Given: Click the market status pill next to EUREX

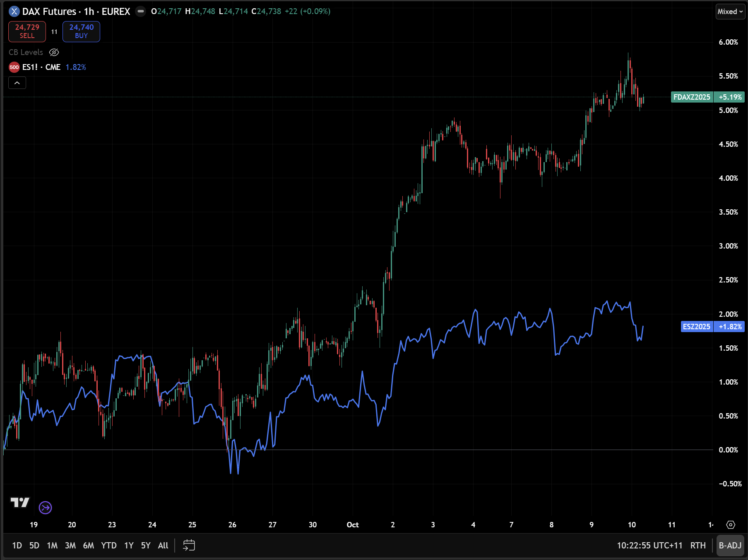Looking at the screenshot, I should tap(141, 12).
